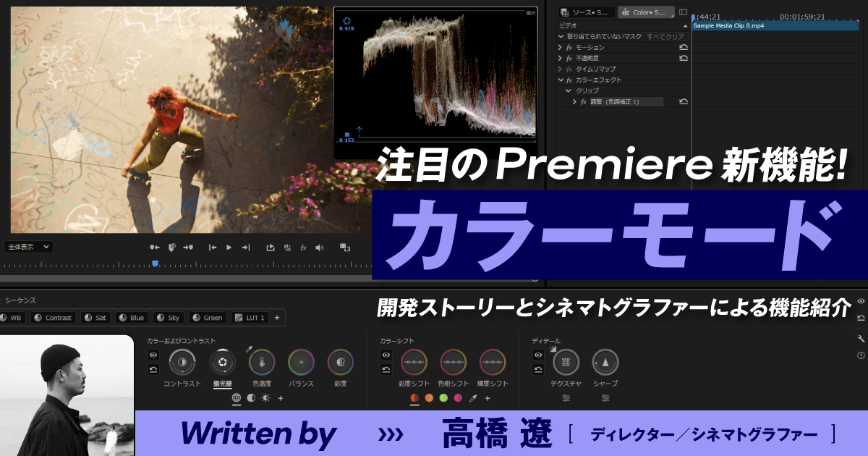The width and height of the screenshot is (868, 456).
Task: Select the red color shift swatch
Action: [414, 398]
